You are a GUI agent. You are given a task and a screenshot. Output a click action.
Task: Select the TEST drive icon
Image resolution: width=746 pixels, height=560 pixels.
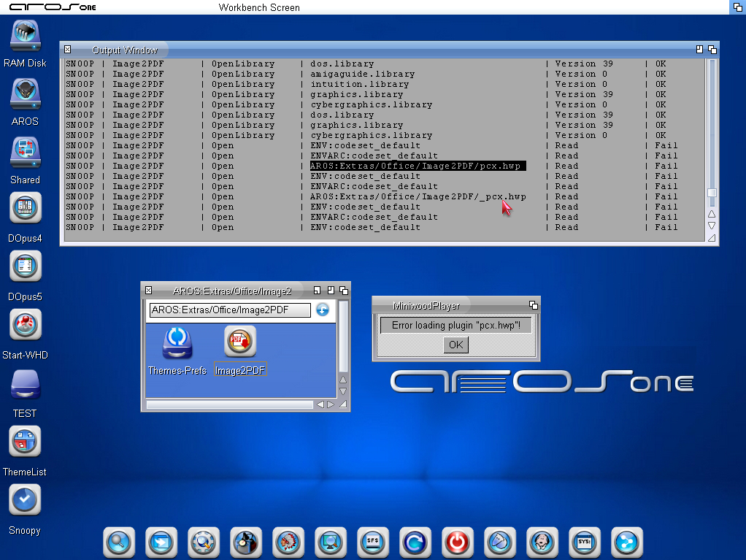26,385
